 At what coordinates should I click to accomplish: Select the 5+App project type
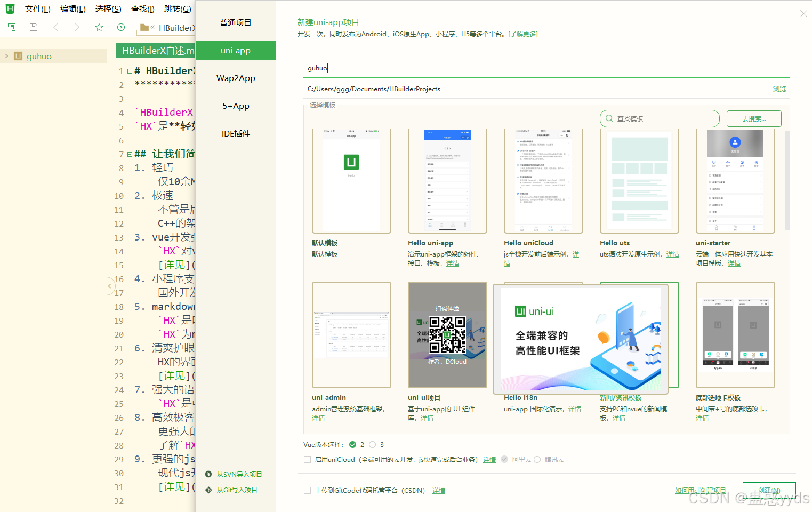coord(236,106)
